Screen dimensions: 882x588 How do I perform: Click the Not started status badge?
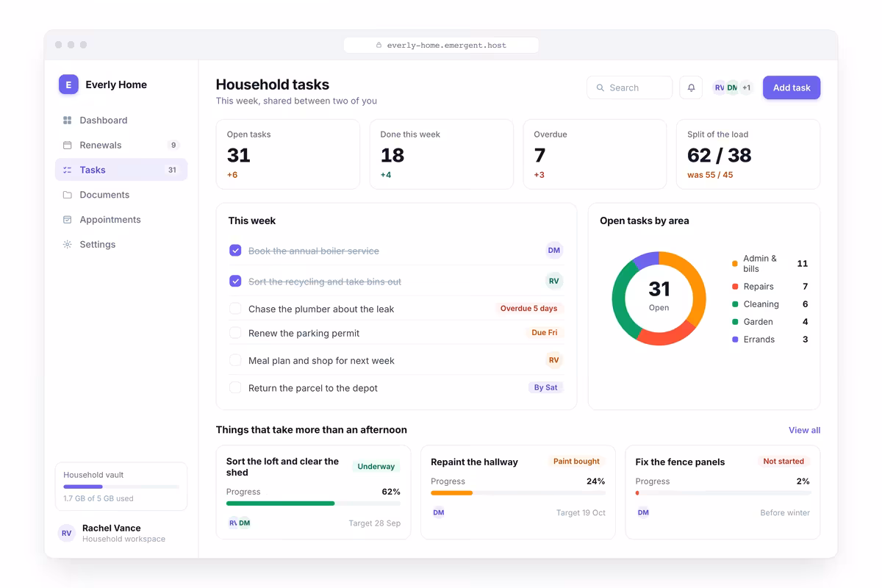point(784,462)
